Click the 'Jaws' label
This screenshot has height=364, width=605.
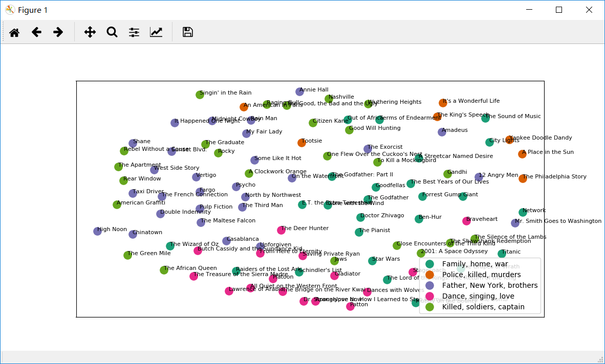coord(341,259)
